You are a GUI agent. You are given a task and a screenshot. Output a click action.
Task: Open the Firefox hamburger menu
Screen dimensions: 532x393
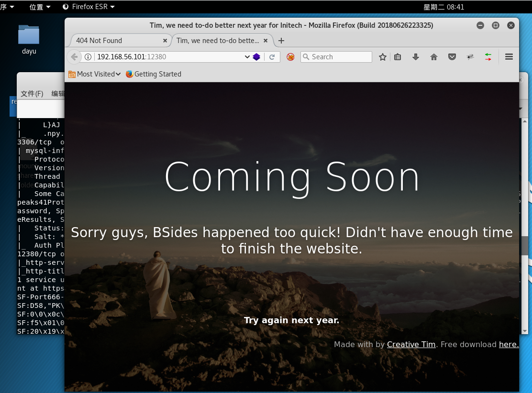509,57
